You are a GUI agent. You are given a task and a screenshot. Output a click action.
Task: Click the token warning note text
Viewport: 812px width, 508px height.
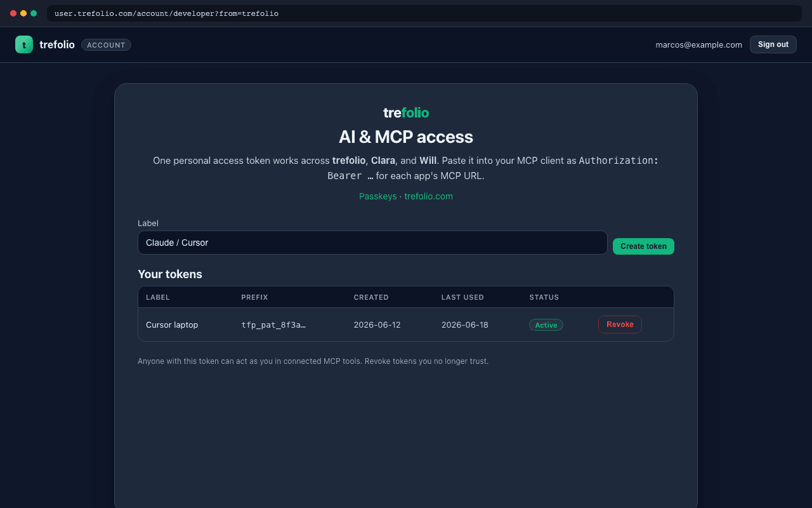pos(313,361)
